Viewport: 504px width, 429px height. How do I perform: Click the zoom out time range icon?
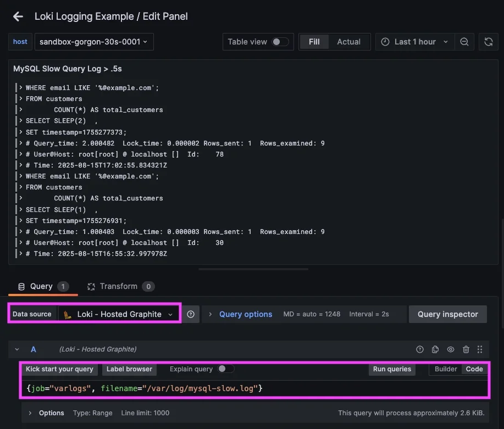click(464, 42)
